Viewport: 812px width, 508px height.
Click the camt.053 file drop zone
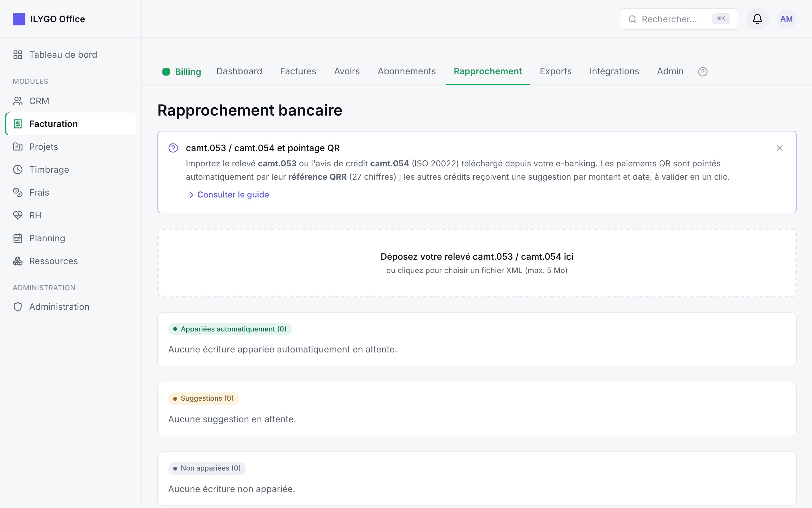[x=477, y=263]
